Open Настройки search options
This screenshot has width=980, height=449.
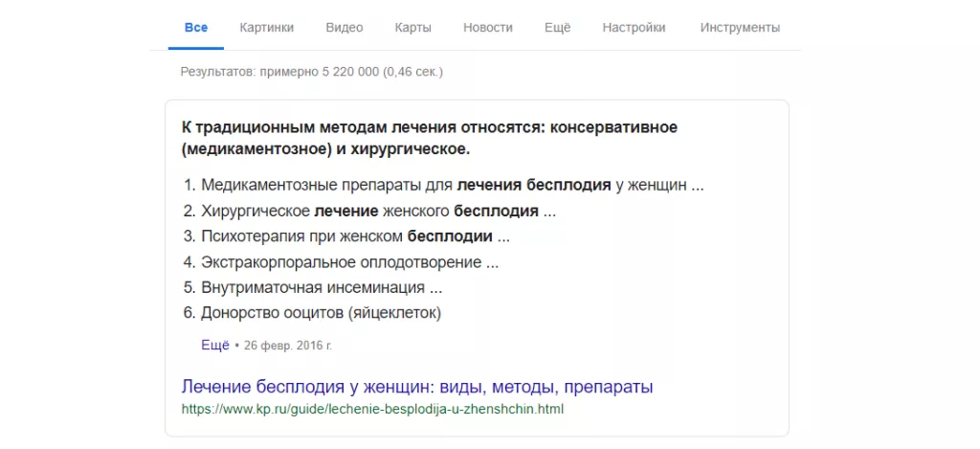click(x=634, y=28)
